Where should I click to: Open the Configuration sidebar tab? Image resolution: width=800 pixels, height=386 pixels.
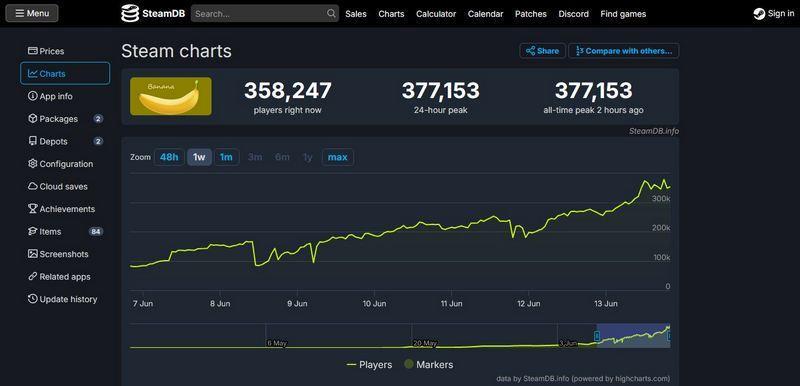pos(65,164)
